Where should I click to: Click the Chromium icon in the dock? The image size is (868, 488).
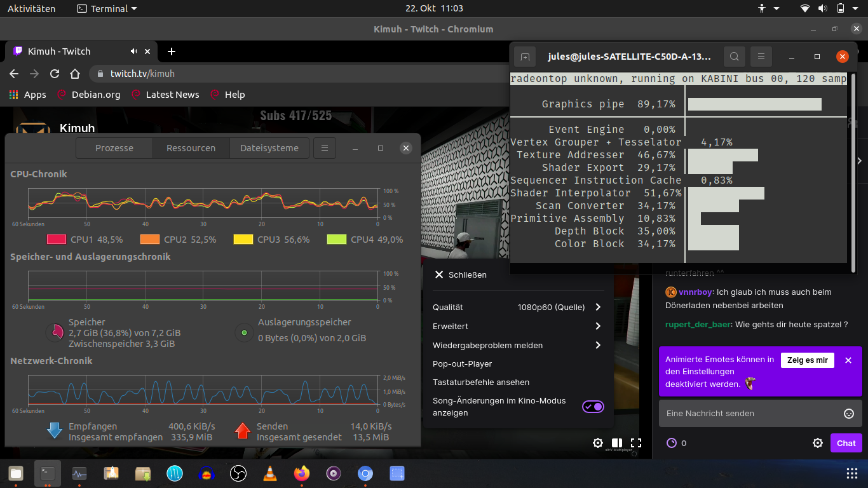click(x=365, y=473)
